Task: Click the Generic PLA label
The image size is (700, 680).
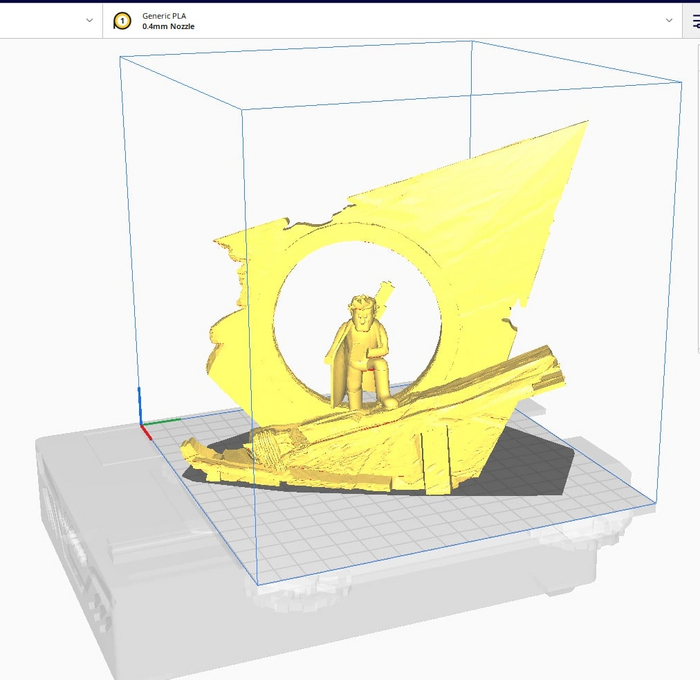Action: [164, 16]
